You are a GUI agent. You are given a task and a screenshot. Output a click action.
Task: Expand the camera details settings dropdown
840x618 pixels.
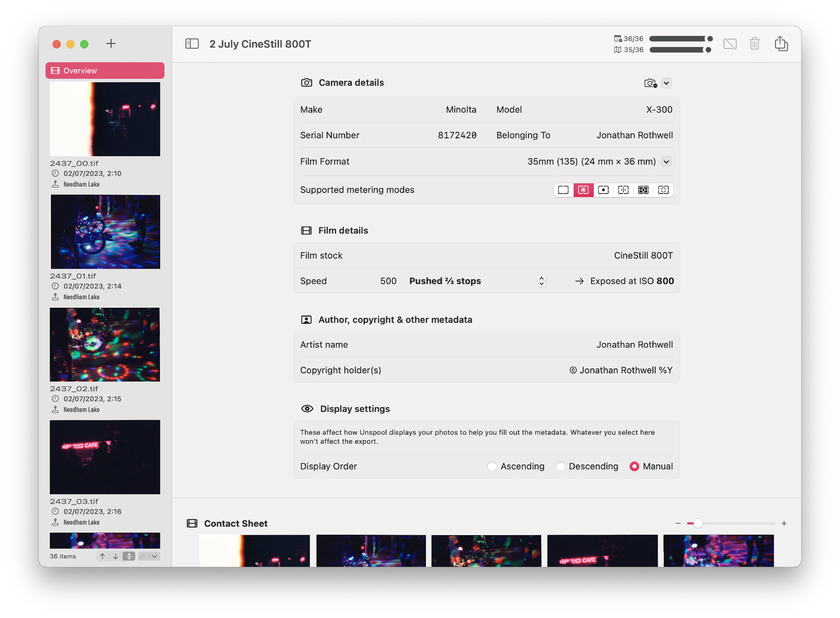[667, 83]
